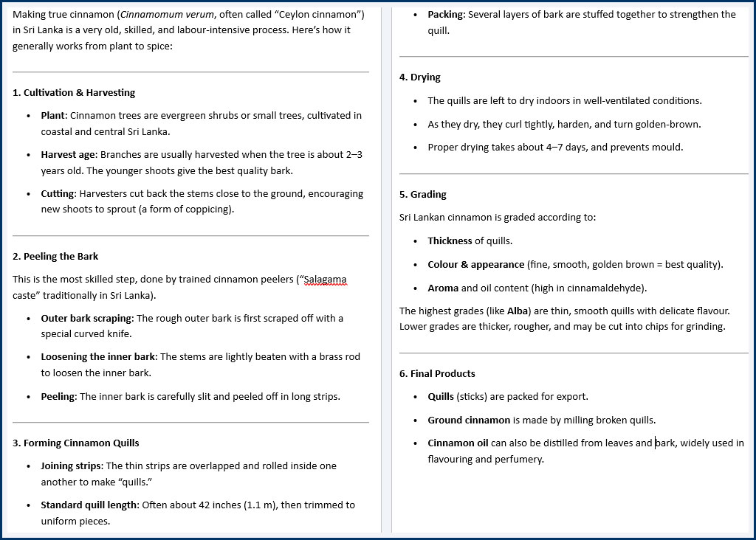Place cursor in "6. Final Products" heading
The height and width of the screenshot is (540, 756).
[x=437, y=374]
